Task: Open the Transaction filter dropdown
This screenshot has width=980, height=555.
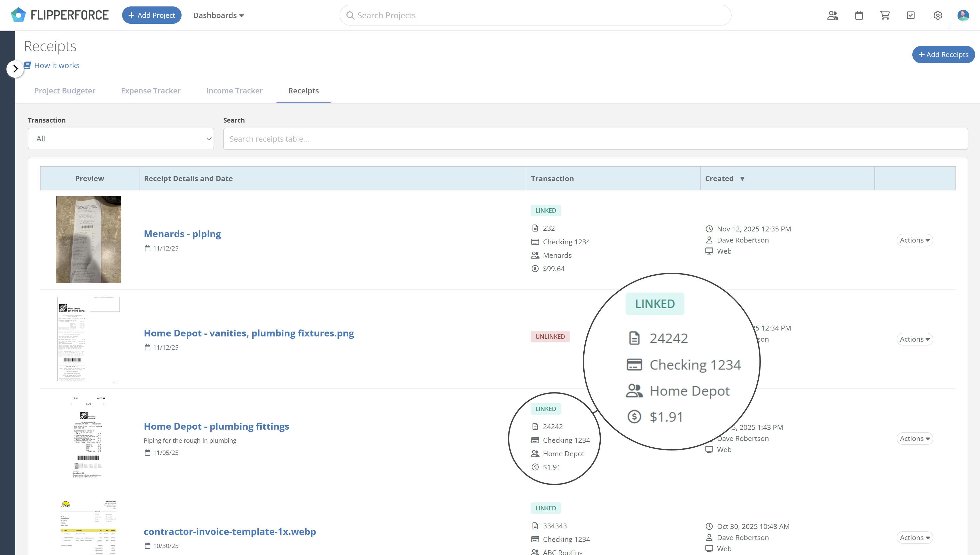Action: (x=121, y=139)
